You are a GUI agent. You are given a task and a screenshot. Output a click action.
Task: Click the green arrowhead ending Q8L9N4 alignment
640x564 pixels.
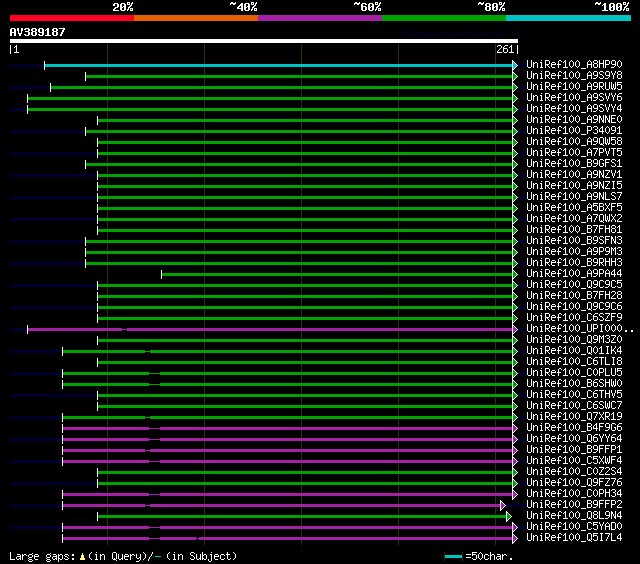[x=509, y=517]
